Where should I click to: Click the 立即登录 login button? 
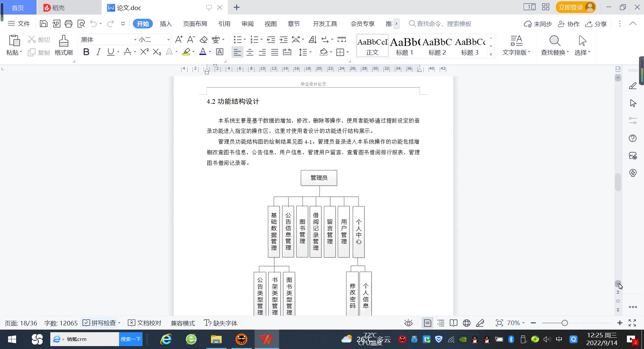(x=576, y=7)
